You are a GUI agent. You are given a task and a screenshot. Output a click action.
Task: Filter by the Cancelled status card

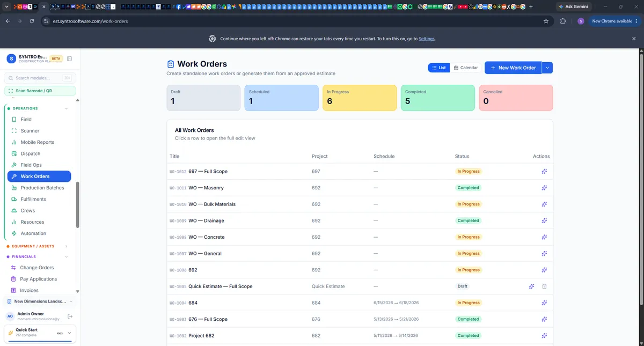pos(516,98)
